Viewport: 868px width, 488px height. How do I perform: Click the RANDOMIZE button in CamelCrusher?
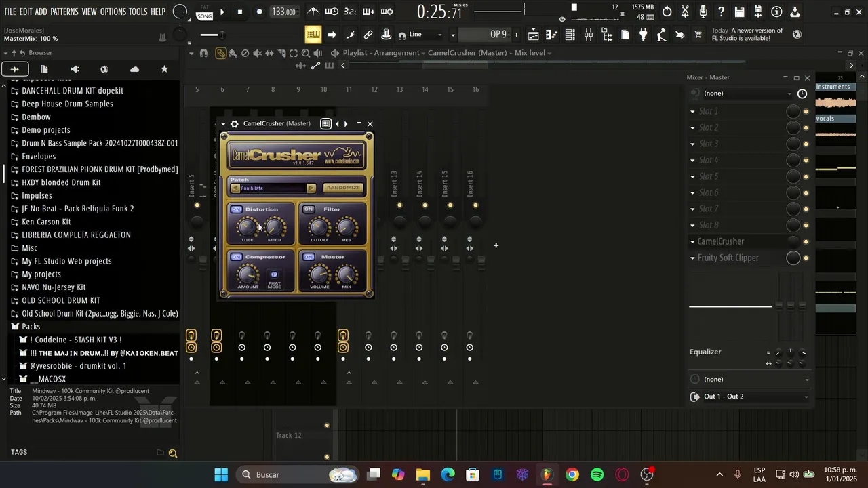(343, 188)
